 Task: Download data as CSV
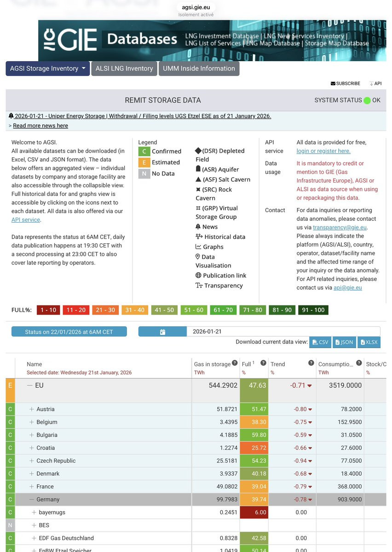320,342
